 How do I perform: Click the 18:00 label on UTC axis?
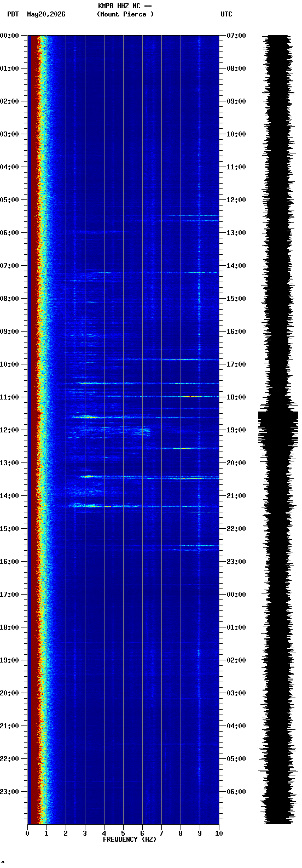(236, 397)
